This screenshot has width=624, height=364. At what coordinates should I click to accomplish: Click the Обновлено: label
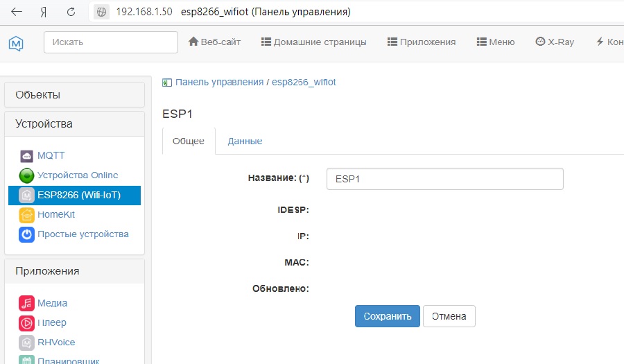tap(281, 288)
